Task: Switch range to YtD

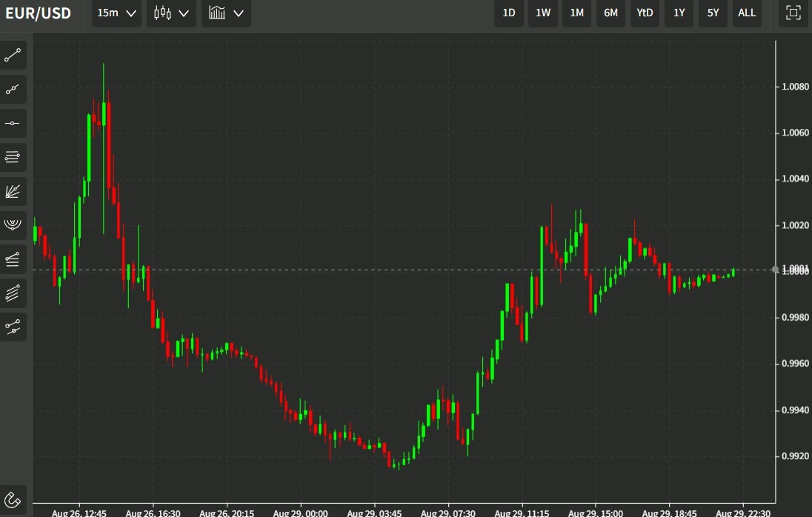Action: pyautogui.click(x=645, y=13)
